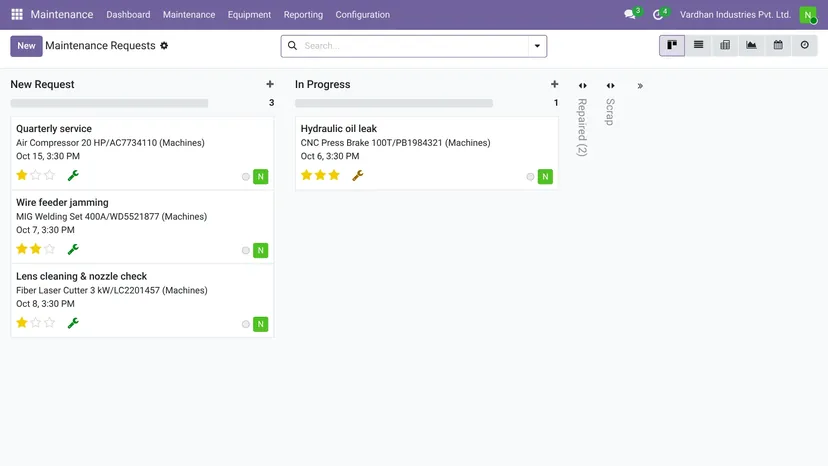This screenshot has height=466, width=828.
Task: Click the New button
Action: click(26, 46)
